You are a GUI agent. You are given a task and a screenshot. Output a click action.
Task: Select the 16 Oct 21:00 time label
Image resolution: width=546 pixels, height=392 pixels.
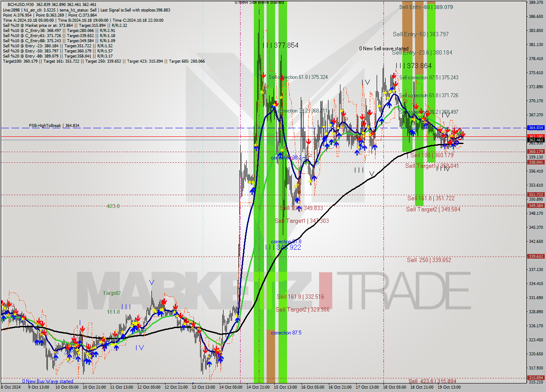340,387
